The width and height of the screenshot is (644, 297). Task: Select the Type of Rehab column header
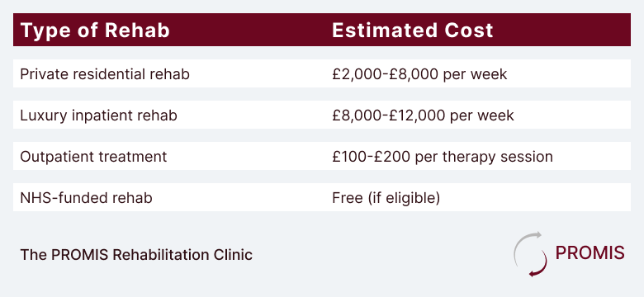95,31
